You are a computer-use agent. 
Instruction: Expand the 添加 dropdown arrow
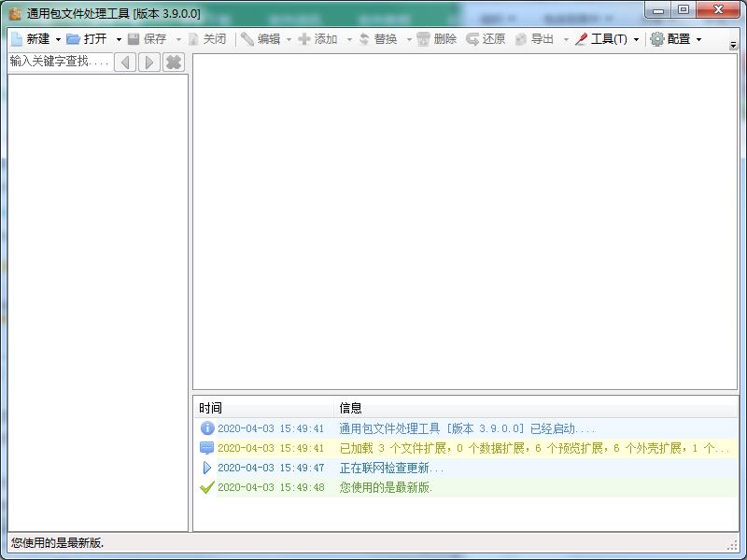tap(349, 39)
